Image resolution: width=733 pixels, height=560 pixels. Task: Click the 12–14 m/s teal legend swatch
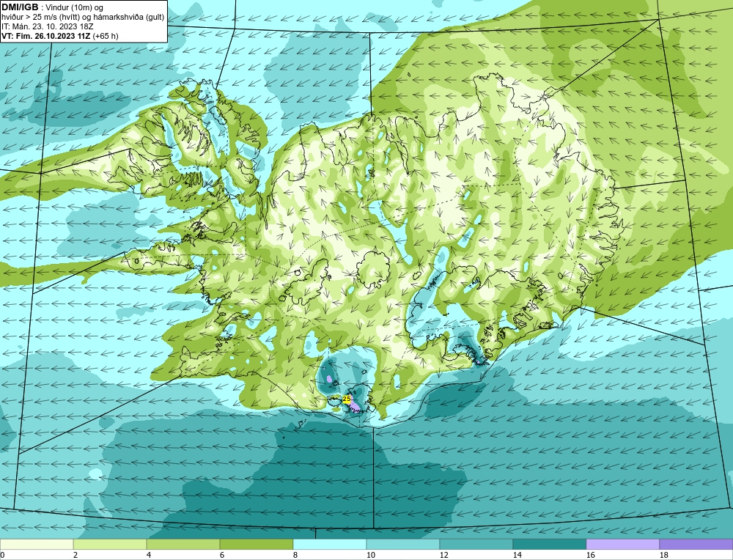point(476,544)
